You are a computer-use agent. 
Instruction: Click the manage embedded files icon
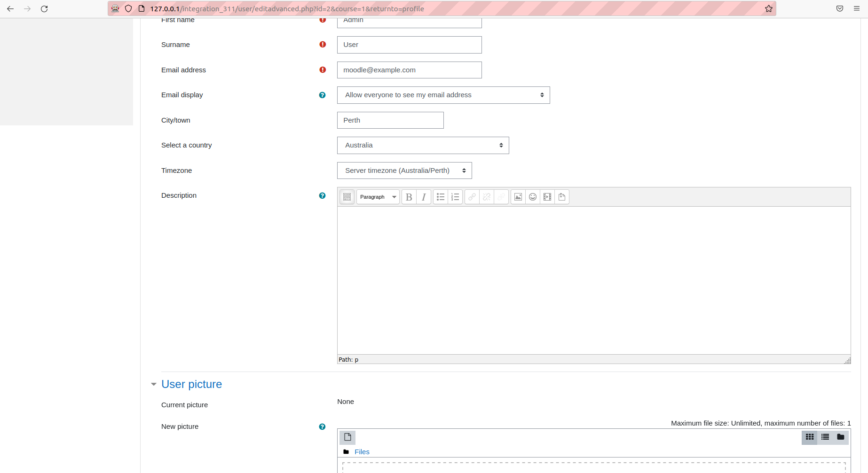point(562,197)
